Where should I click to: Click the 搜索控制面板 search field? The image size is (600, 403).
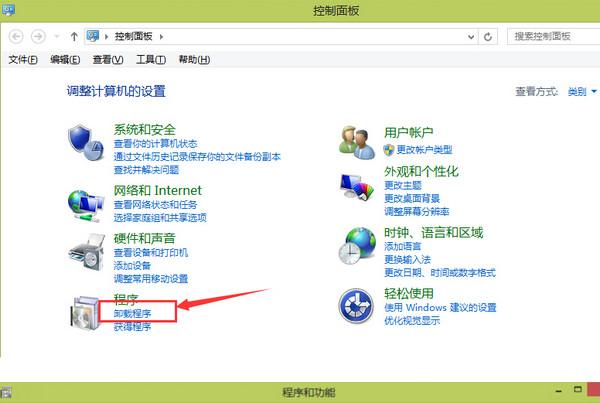pyautogui.click(x=553, y=37)
